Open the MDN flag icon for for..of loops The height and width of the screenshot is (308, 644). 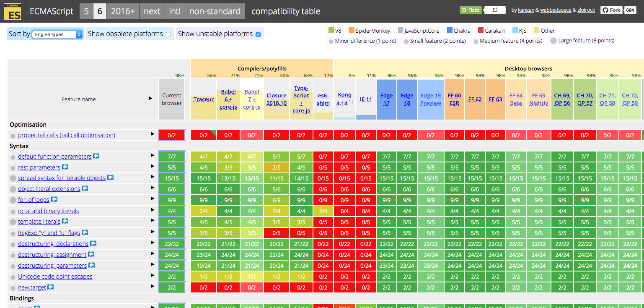click(x=54, y=199)
